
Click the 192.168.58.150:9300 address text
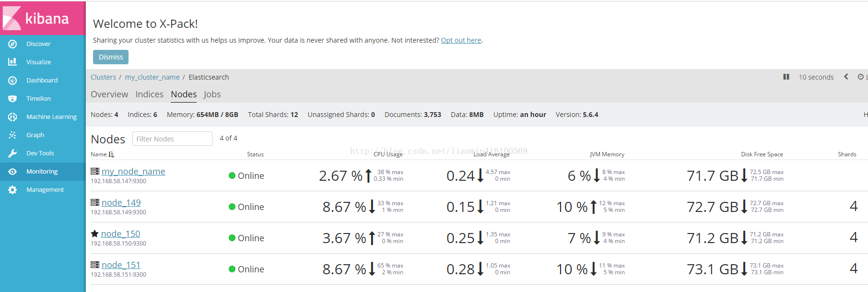pos(118,244)
